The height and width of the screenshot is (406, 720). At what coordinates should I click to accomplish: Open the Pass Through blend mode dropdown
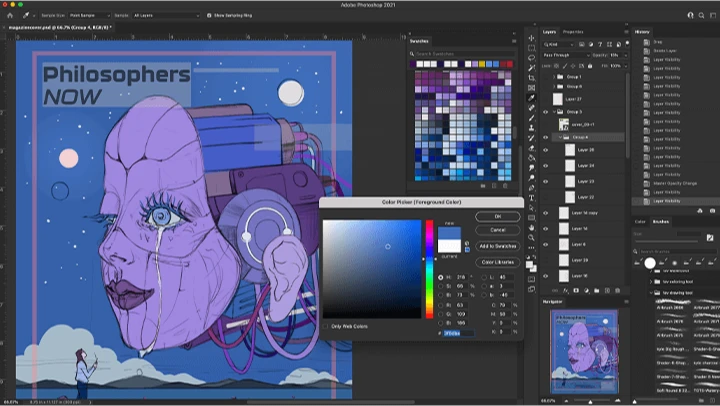(566, 55)
